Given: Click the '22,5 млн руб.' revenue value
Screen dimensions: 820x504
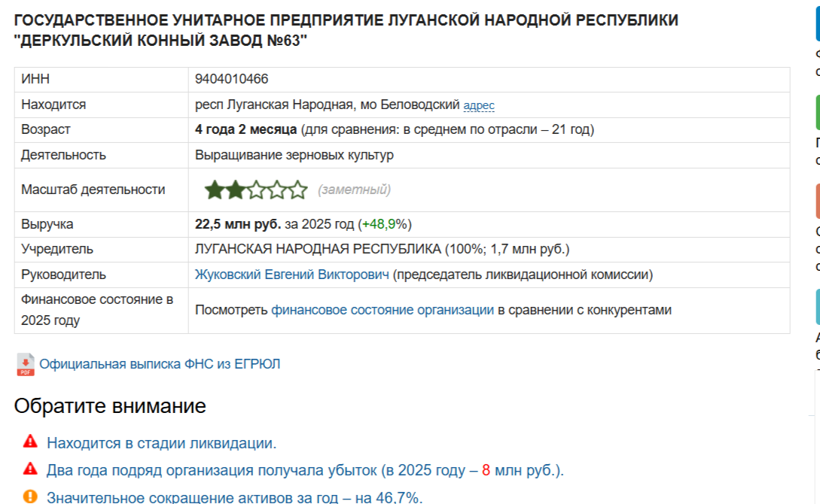Looking at the screenshot, I should (238, 225).
